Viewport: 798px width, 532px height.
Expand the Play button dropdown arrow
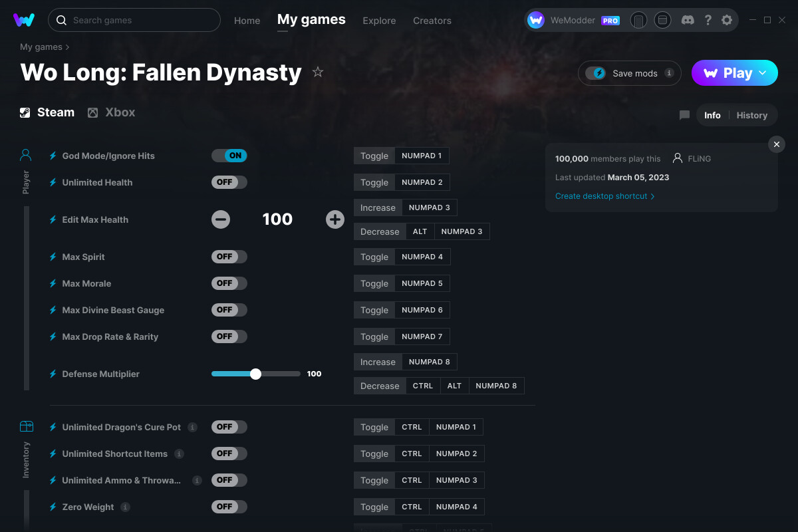click(x=763, y=73)
